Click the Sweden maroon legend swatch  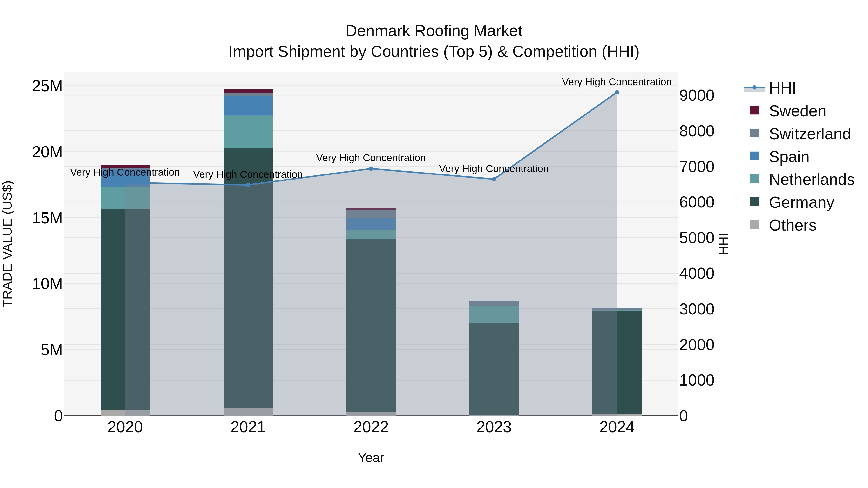(754, 110)
